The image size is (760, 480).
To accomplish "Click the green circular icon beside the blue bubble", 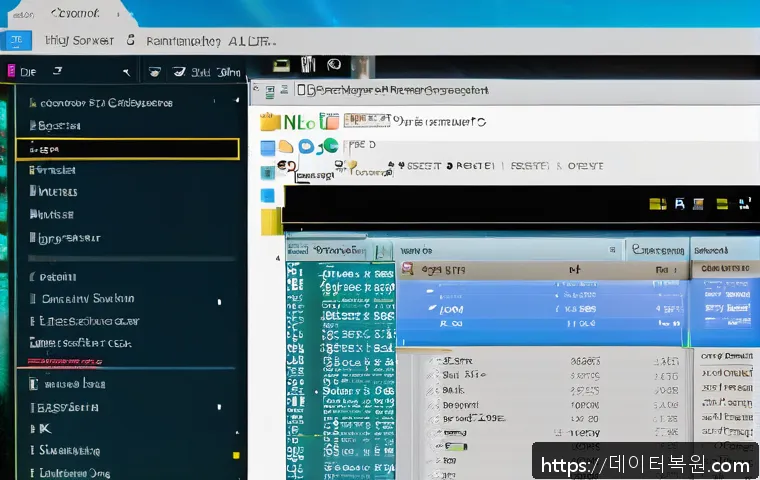I will click(331, 145).
